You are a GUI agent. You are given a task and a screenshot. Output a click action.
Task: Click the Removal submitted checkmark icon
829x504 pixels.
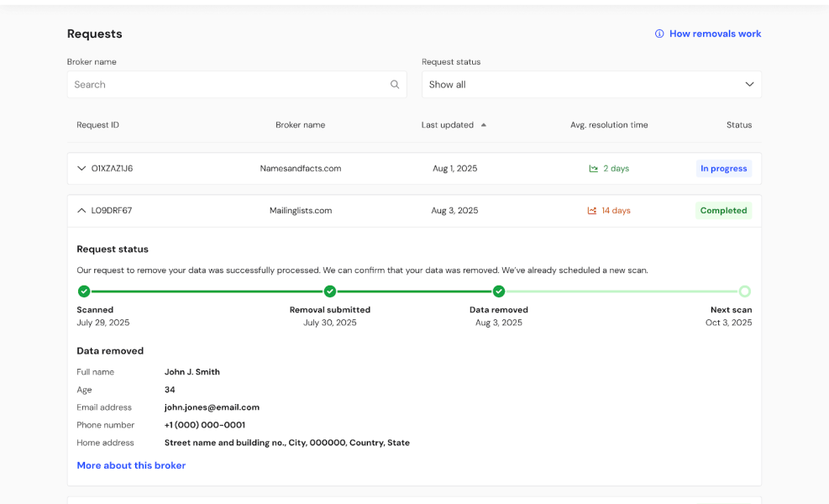point(330,291)
